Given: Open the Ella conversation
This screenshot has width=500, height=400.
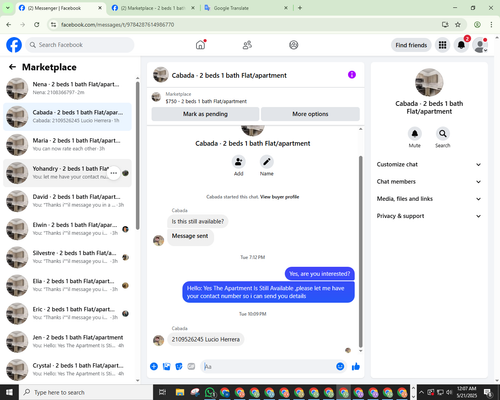Looking at the screenshot, I should tap(67, 285).
